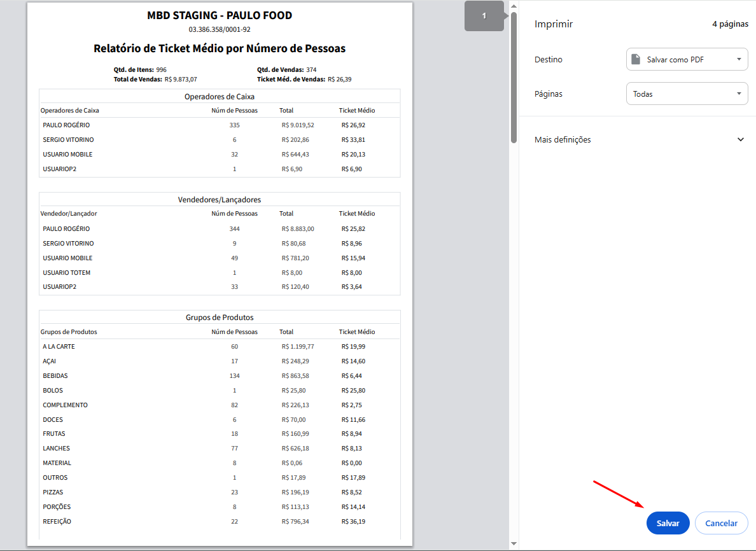Click the Operadores de Caixa section header
This screenshot has width=756, height=551.
220,97
